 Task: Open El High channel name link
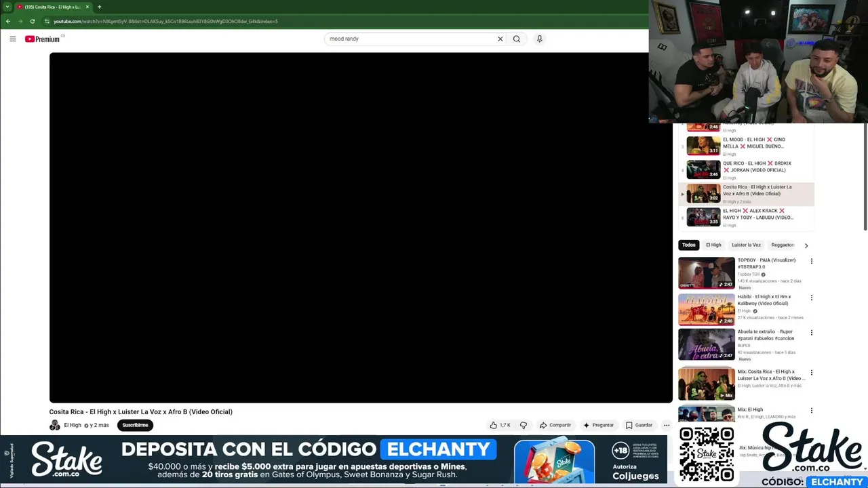(x=73, y=425)
